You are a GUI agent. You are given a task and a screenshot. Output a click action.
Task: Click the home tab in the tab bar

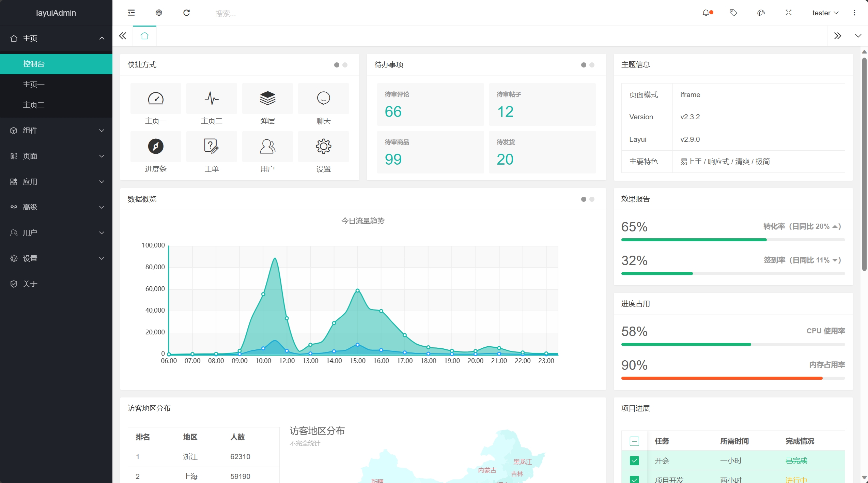pyautogui.click(x=144, y=36)
